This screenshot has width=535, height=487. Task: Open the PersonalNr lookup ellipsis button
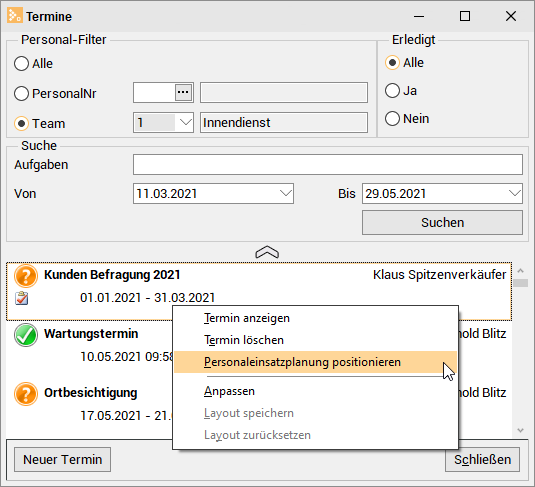click(183, 92)
